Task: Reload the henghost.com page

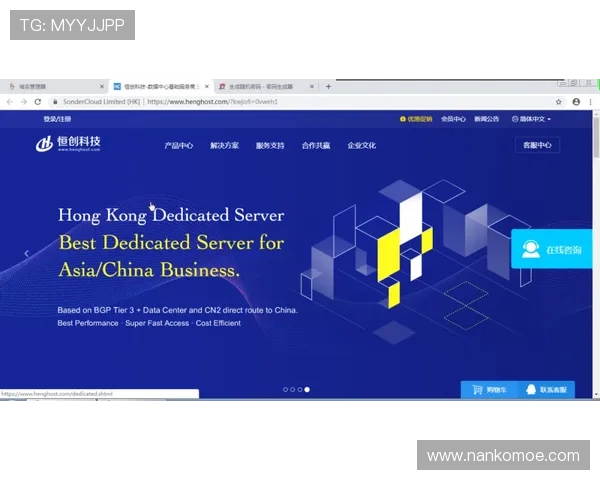Action: pyautogui.click(x=38, y=102)
